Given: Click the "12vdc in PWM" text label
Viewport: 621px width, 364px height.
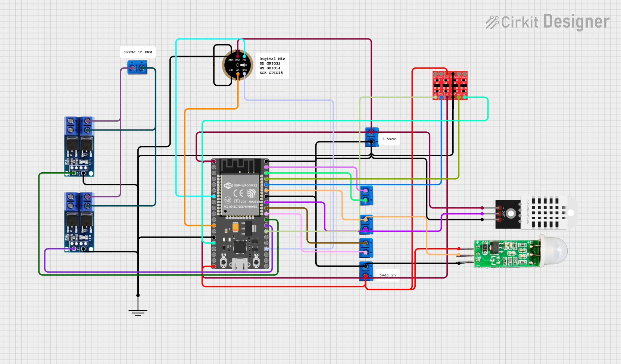Looking at the screenshot, I should pos(138,52).
